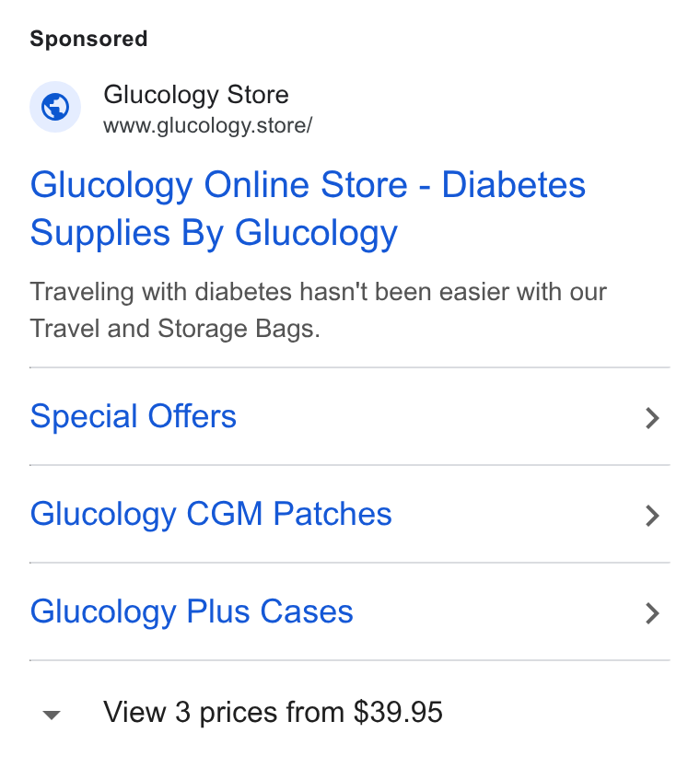The height and width of the screenshot is (768, 700).
Task: Click 'Travel and Storage Bags' text
Action: (x=174, y=329)
